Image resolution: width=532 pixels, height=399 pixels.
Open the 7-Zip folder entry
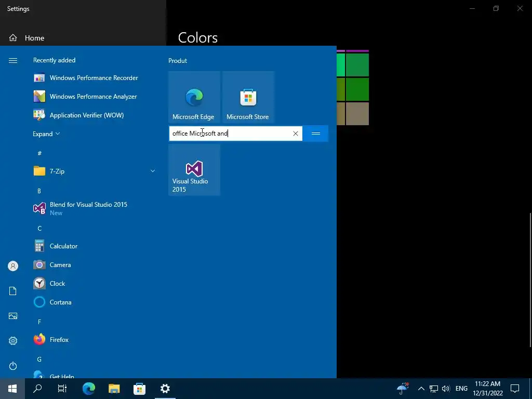pos(95,171)
